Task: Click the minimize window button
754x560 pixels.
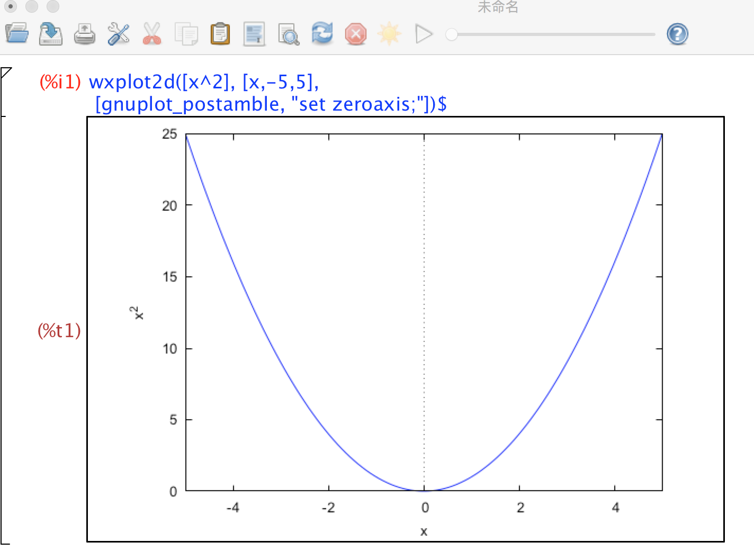Action: [x=32, y=6]
